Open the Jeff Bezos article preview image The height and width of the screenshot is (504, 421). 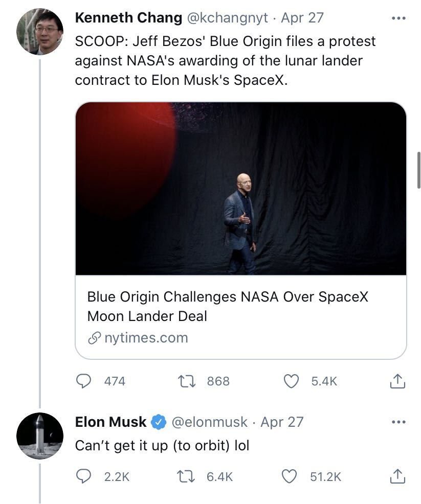click(x=240, y=189)
